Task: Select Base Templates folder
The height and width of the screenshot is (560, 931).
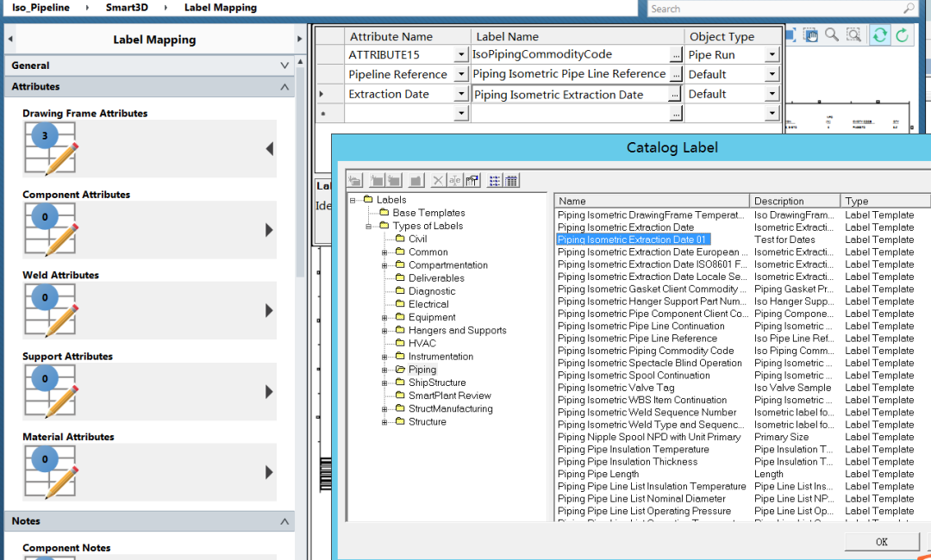Action: (428, 213)
